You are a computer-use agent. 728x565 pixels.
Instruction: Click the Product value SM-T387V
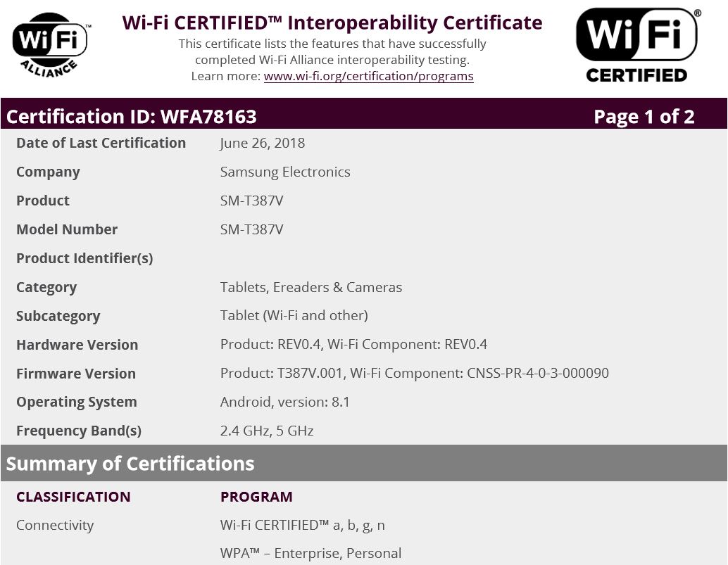(x=252, y=201)
